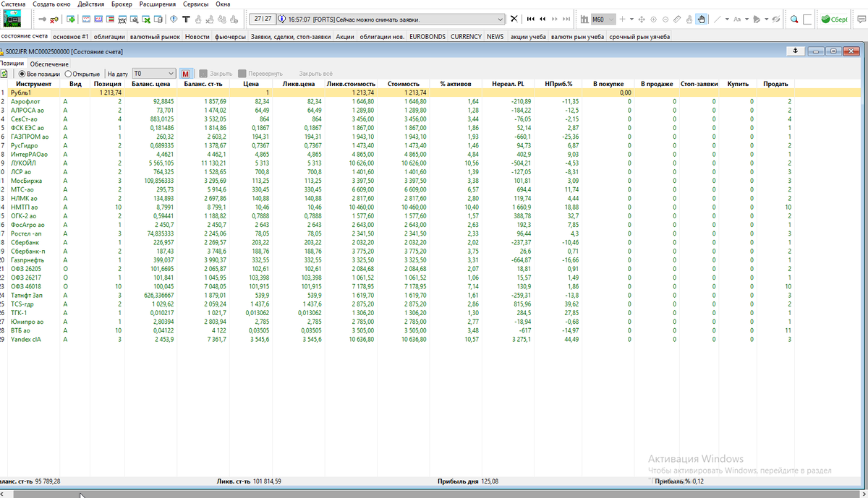
Task: Toggle the red M button
Action: [x=185, y=74]
